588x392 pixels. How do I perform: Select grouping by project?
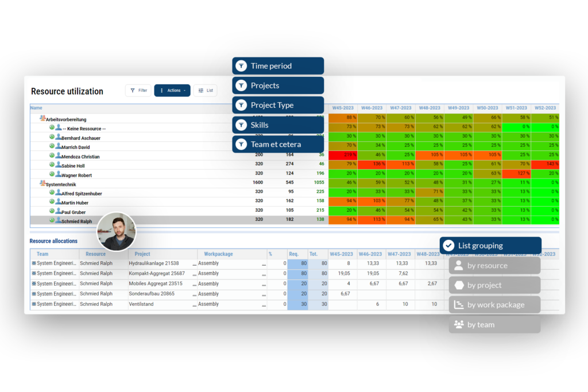pyautogui.click(x=494, y=285)
